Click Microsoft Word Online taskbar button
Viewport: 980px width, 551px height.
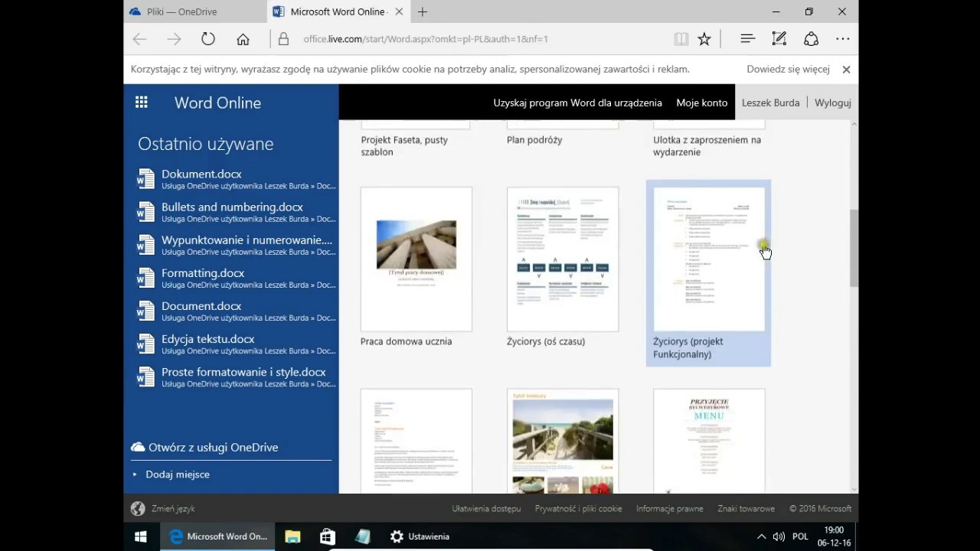(x=217, y=536)
